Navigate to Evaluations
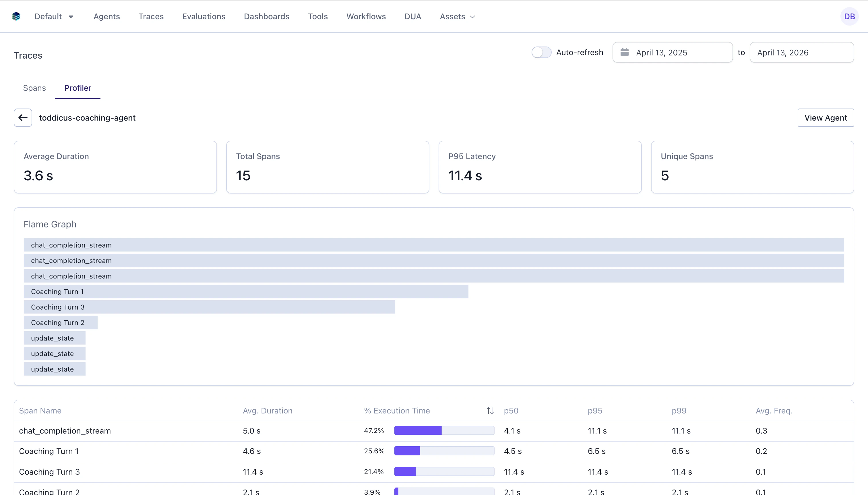This screenshot has width=868, height=495. (x=204, y=16)
